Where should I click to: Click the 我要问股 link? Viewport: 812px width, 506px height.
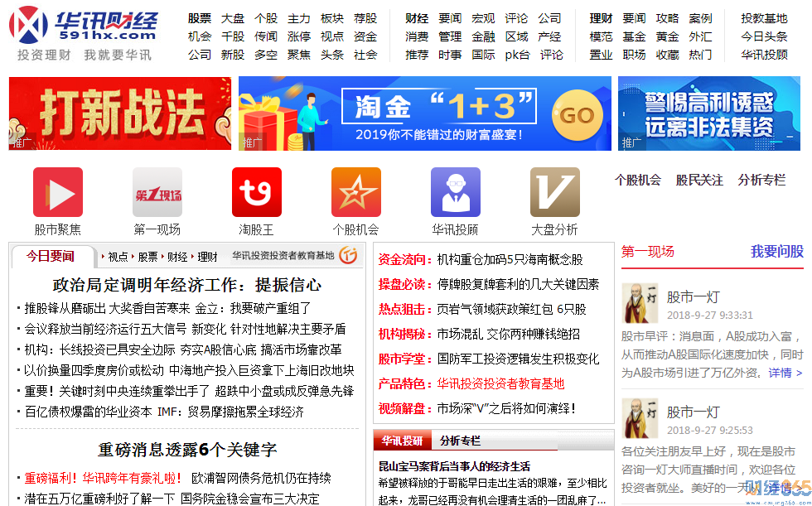click(x=777, y=252)
